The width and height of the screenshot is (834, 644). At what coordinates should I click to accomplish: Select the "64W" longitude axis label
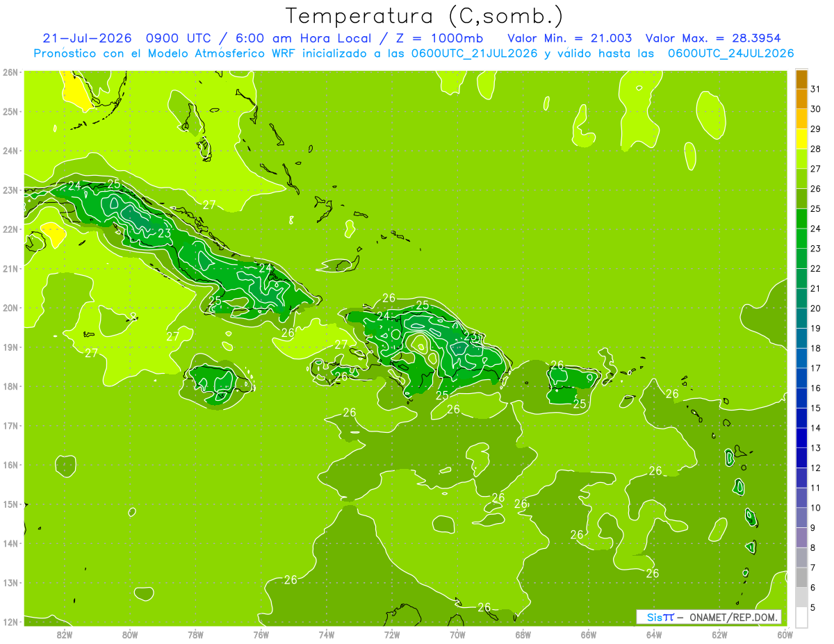click(x=653, y=634)
